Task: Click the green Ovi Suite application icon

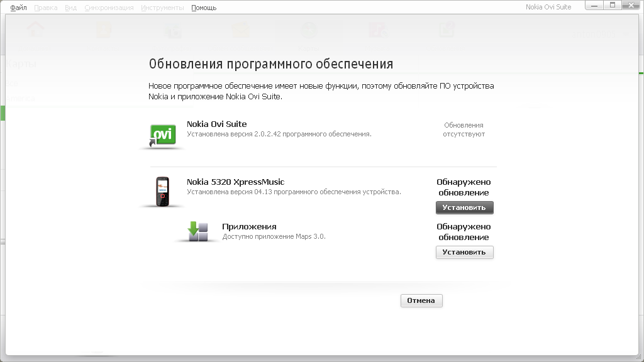Action: [163, 135]
